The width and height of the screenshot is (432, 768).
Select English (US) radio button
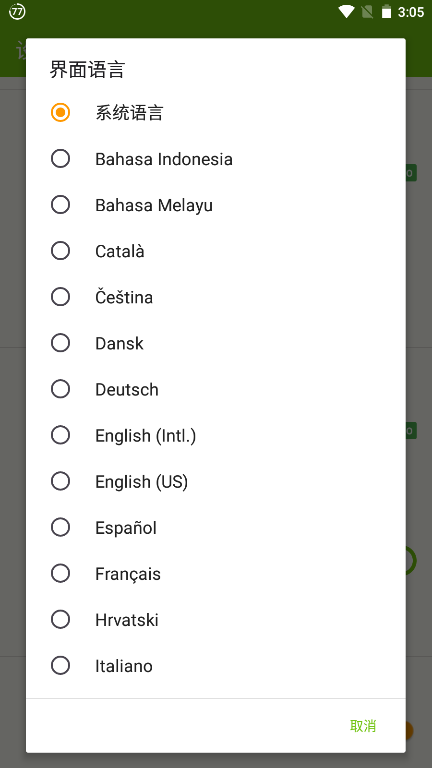click(x=216, y=481)
